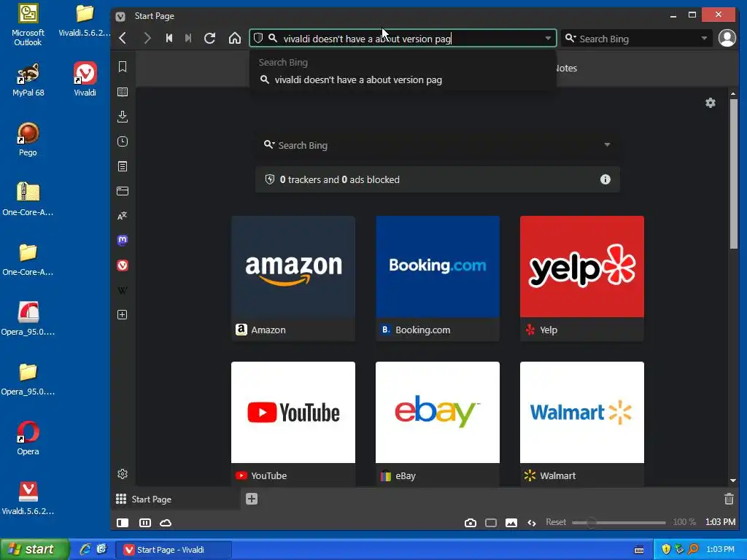The width and height of the screenshot is (747, 560).
Task: Click the Internet Explorer quick launch icon
Action: (x=85, y=549)
